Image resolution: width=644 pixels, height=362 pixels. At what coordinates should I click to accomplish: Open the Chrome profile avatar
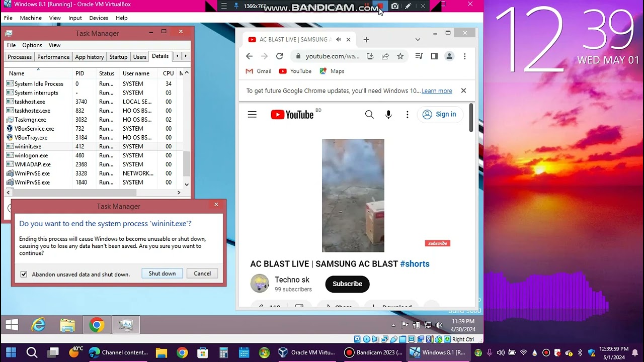tap(450, 56)
